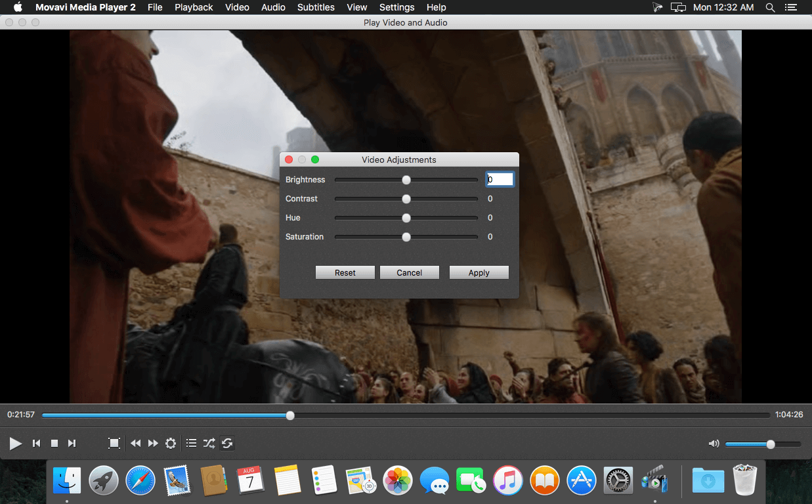Toggle repeat mode

(x=227, y=444)
